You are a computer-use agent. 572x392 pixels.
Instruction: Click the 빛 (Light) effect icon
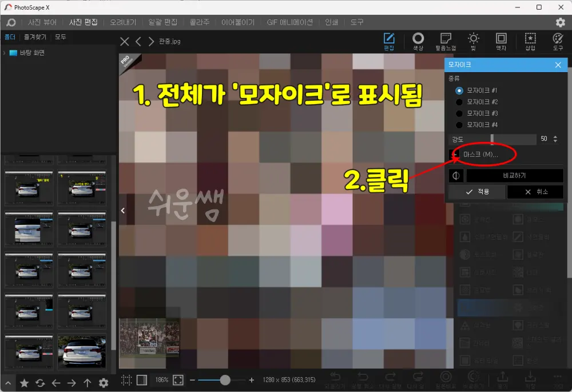click(x=474, y=41)
